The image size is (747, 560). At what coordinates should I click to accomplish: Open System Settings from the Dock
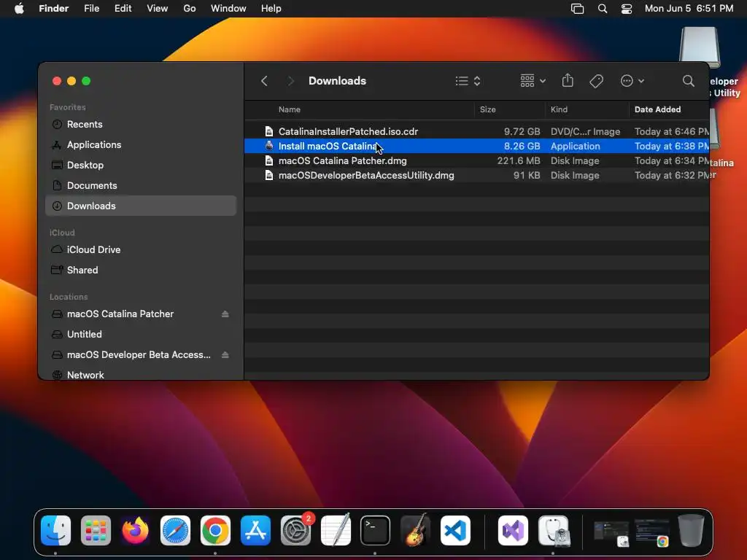pyautogui.click(x=296, y=531)
